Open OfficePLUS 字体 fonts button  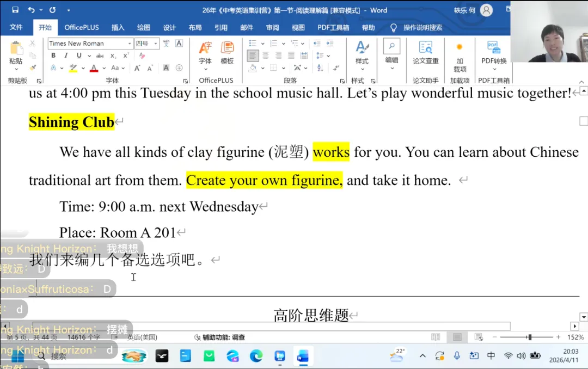point(205,56)
